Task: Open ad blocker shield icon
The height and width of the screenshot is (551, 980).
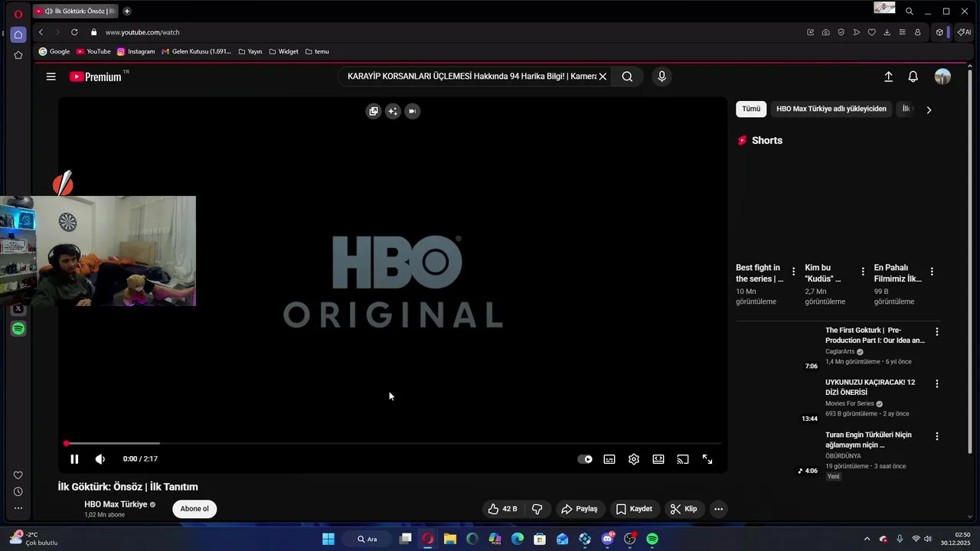Action: [841, 32]
